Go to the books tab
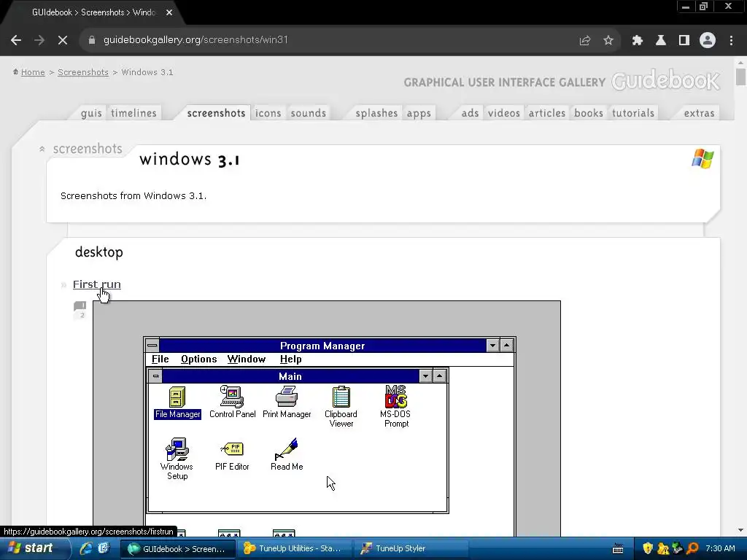Image resolution: width=747 pixels, height=560 pixels. [589, 113]
